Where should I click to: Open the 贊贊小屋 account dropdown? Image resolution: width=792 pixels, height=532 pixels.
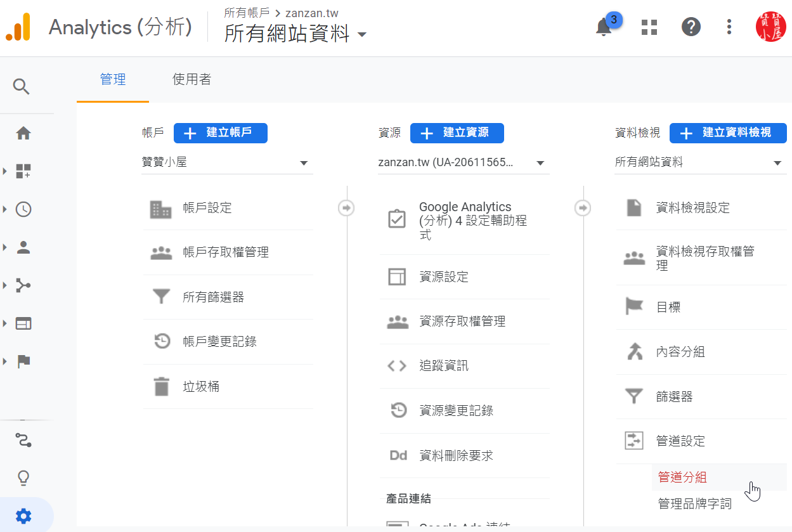(227, 163)
